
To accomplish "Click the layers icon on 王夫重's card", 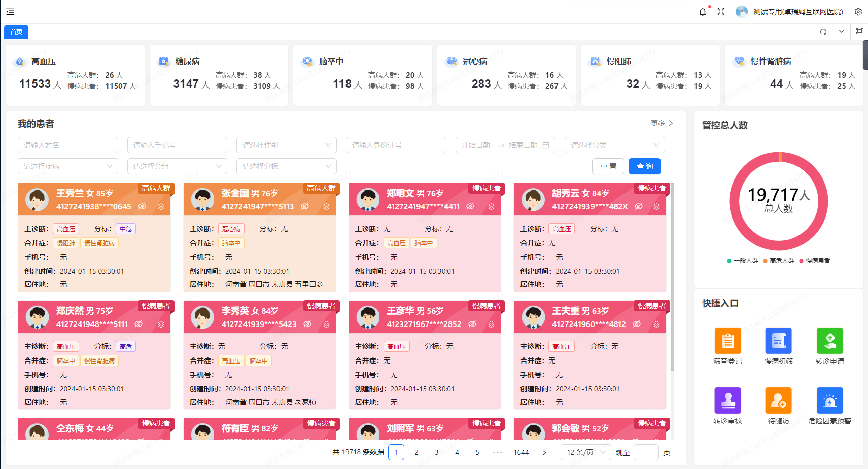I will pos(656,324).
